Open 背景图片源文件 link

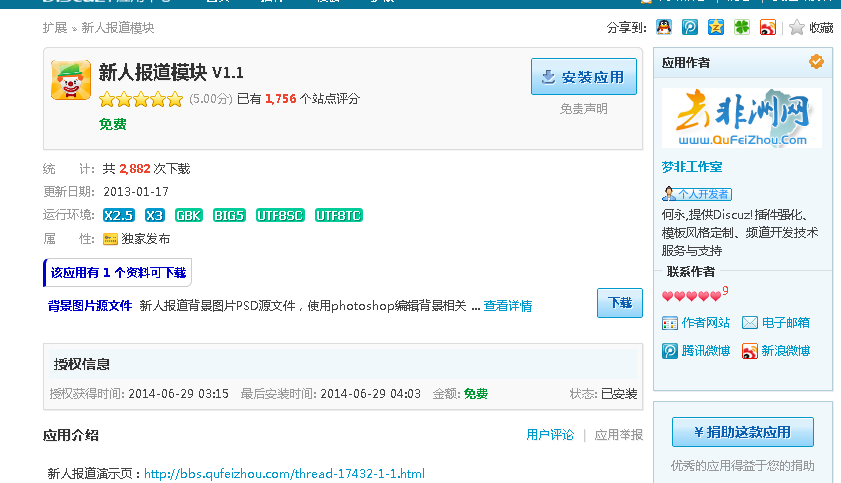(x=90, y=306)
